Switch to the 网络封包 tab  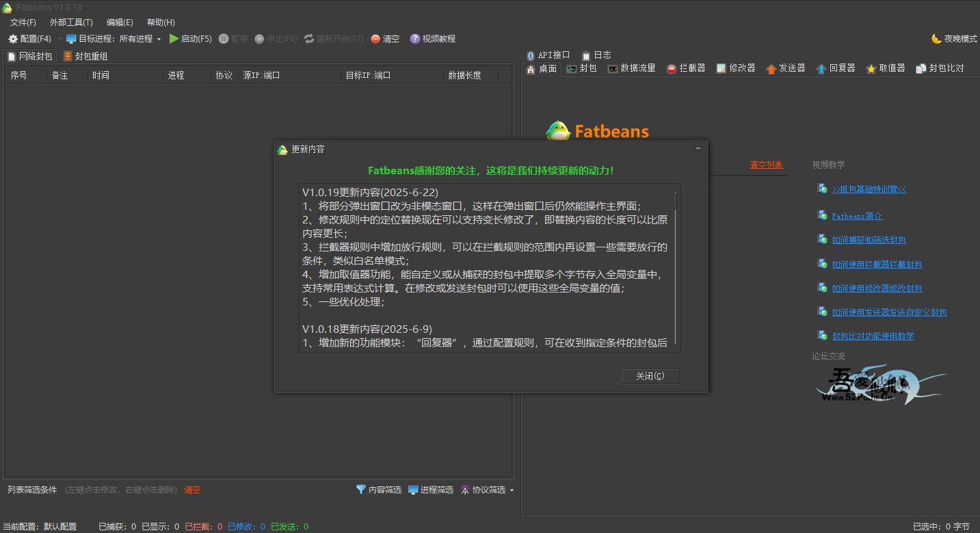pyautogui.click(x=29, y=56)
